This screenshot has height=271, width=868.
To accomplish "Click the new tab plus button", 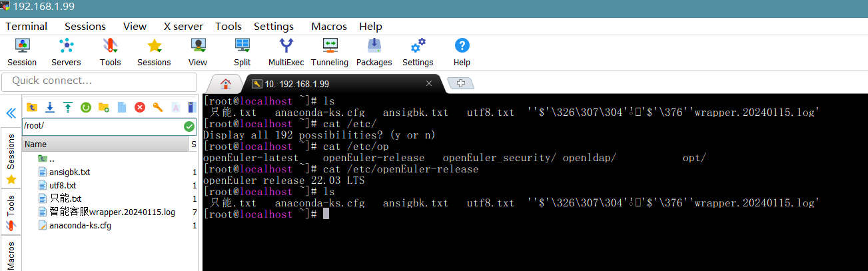I will [x=461, y=83].
